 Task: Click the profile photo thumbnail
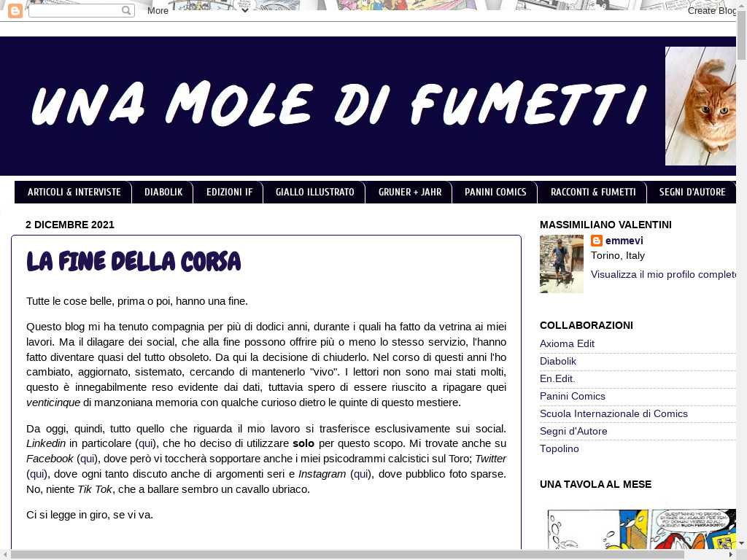click(x=561, y=264)
